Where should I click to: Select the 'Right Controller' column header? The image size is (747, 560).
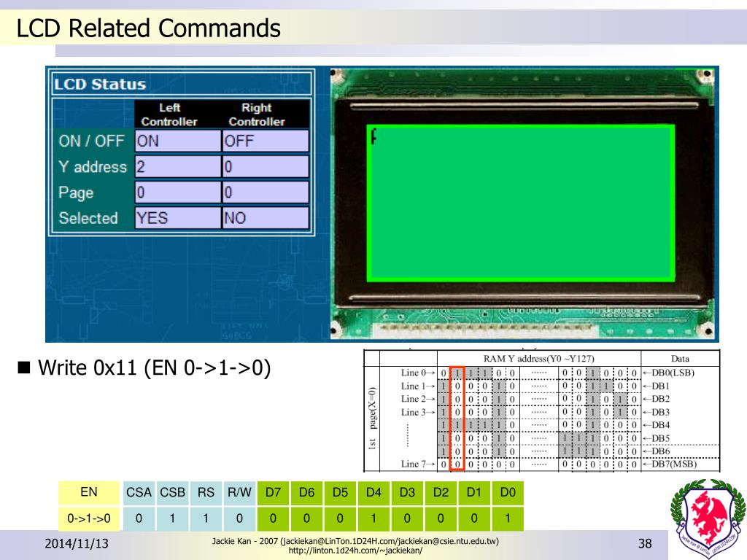[x=256, y=114]
